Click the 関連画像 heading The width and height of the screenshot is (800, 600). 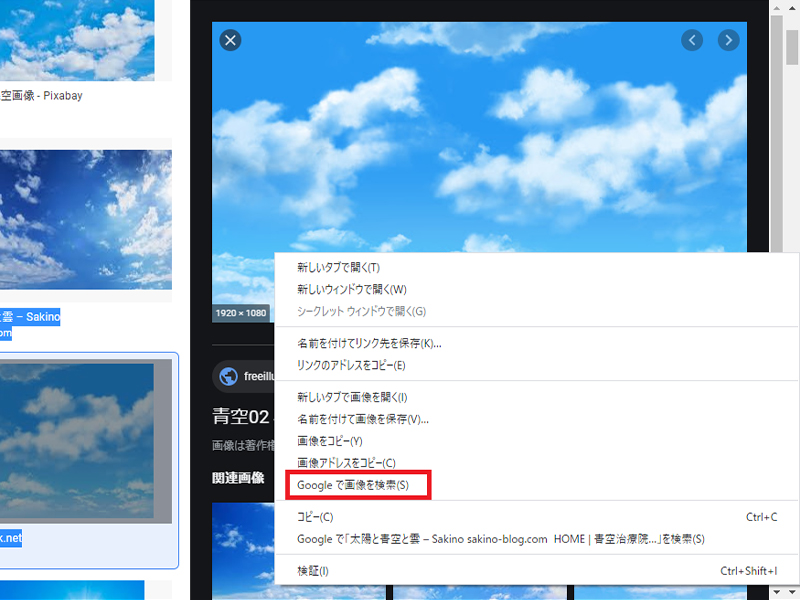238,478
